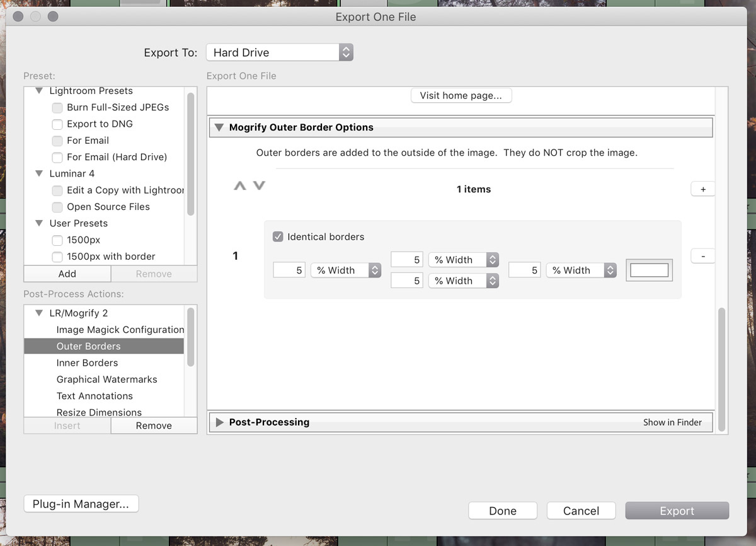Check the Burn Full-Sized JPEGs preset
756x546 pixels.
pos(57,108)
